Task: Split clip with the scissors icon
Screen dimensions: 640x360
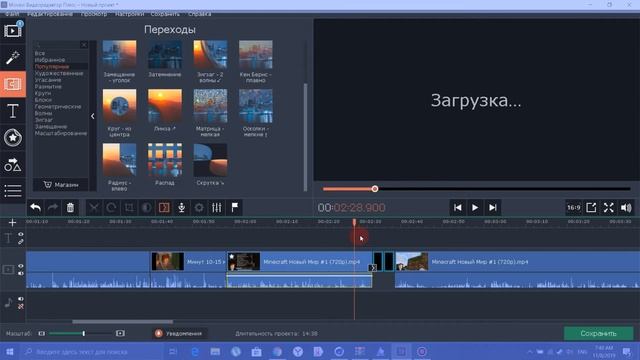Action: click(x=94, y=208)
